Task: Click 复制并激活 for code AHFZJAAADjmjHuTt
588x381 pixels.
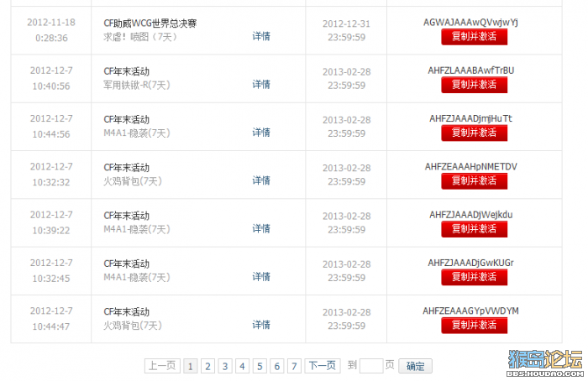Action: pos(474,133)
